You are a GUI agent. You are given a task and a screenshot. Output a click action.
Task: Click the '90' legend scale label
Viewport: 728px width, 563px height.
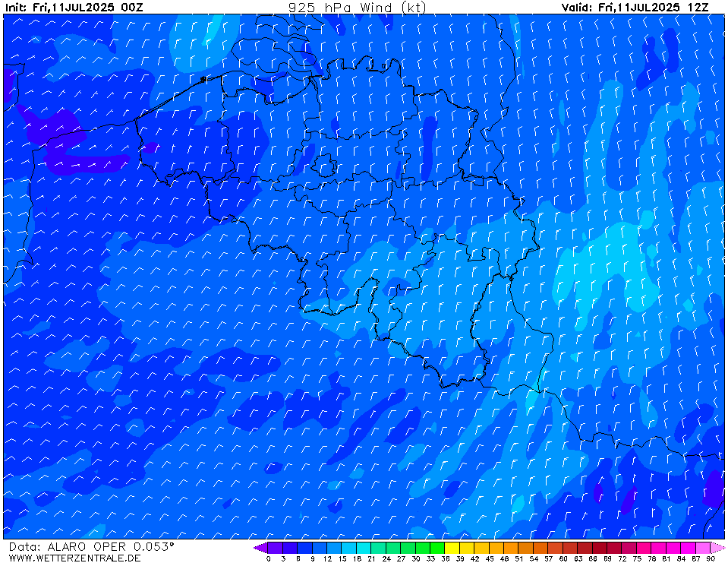[711, 558]
